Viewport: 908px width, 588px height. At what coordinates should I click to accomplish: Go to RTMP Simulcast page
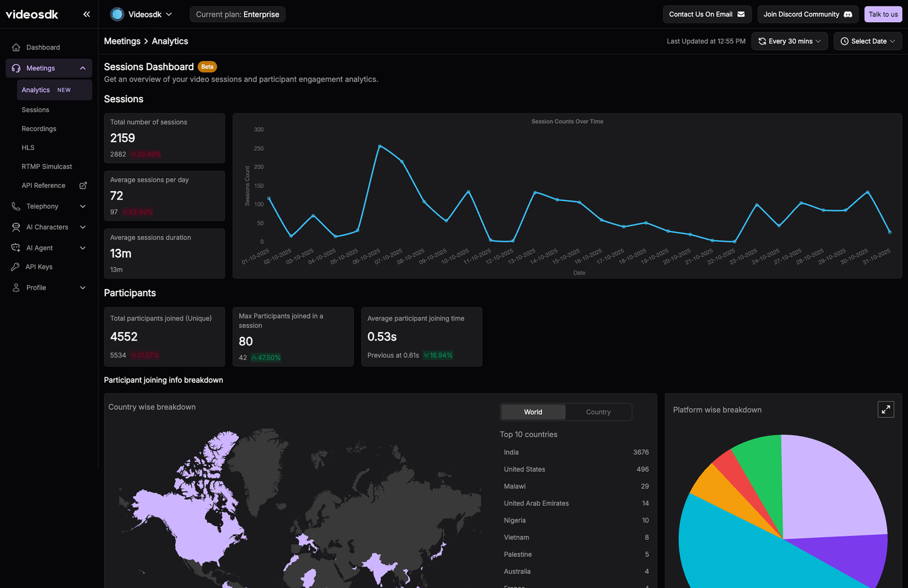[x=47, y=167]
